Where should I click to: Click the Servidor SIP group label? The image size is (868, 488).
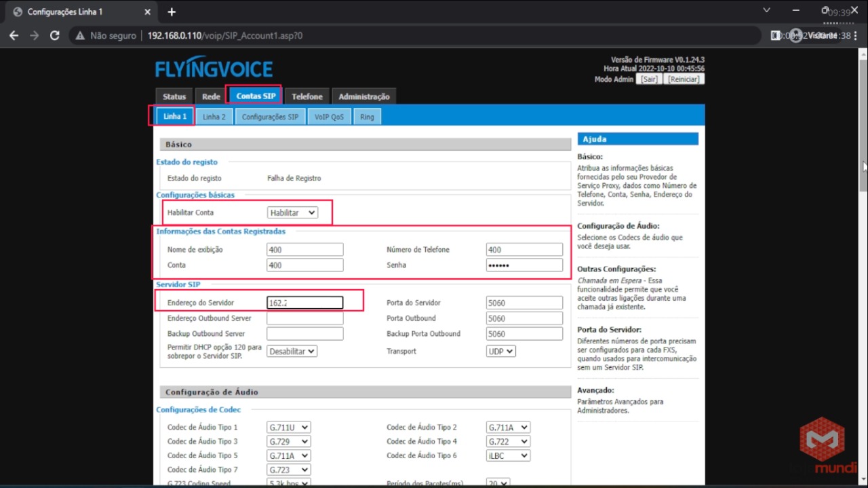pos(178,284)
